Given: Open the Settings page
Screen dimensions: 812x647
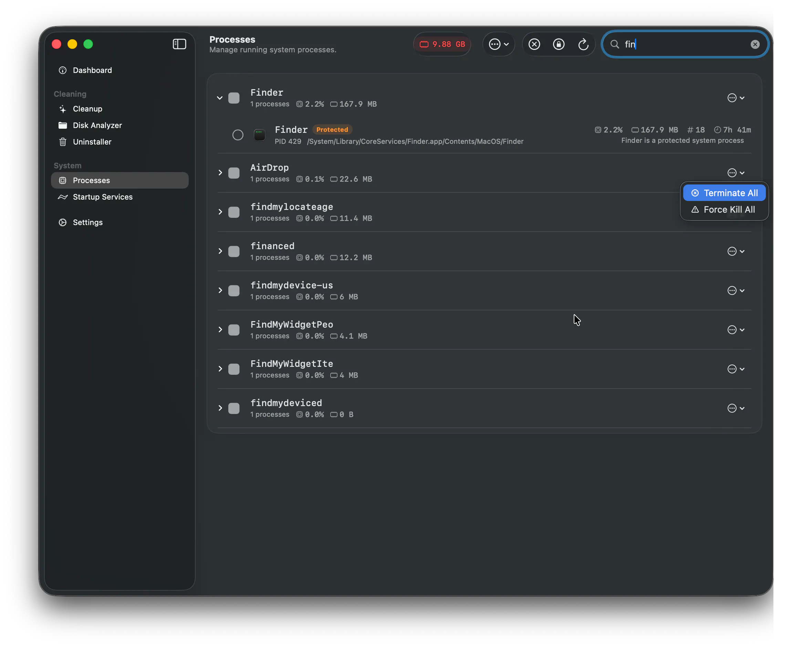Looking at the screenshot, I should pos(87,222).
